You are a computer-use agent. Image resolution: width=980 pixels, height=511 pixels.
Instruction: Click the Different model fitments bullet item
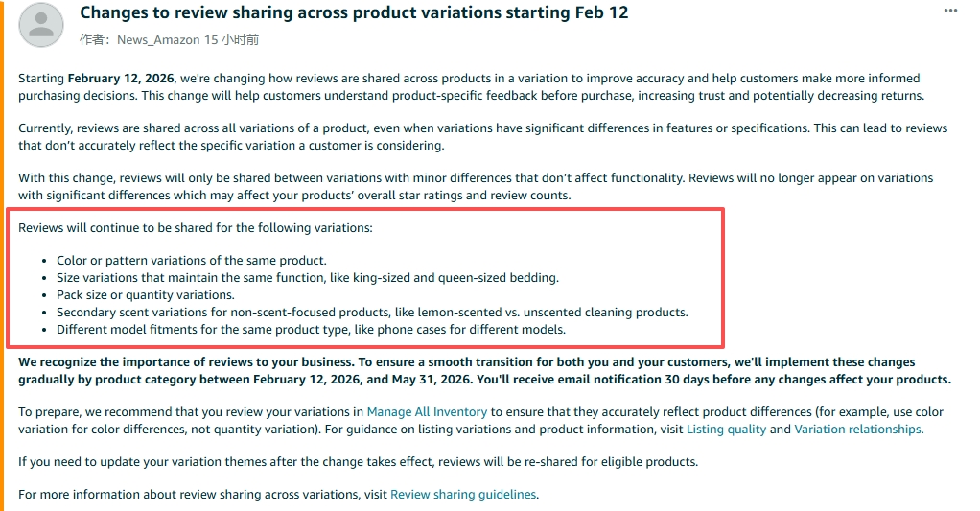(x=311, y=330)
